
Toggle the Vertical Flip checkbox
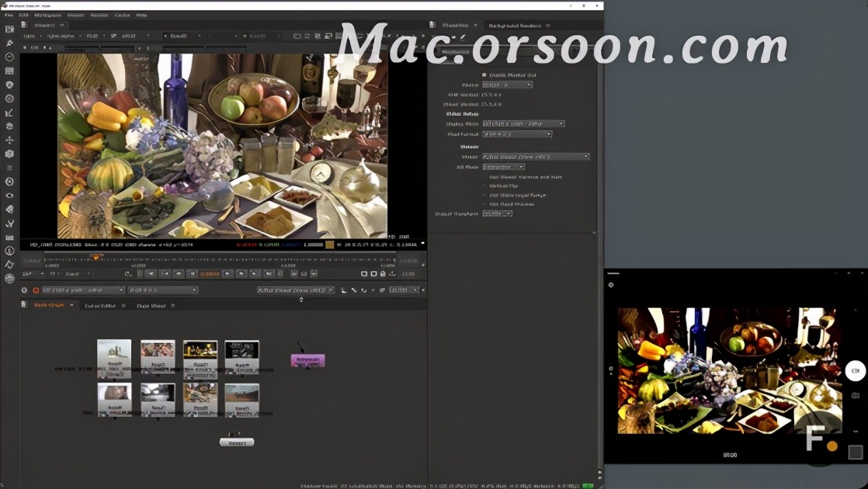(484, 185)
